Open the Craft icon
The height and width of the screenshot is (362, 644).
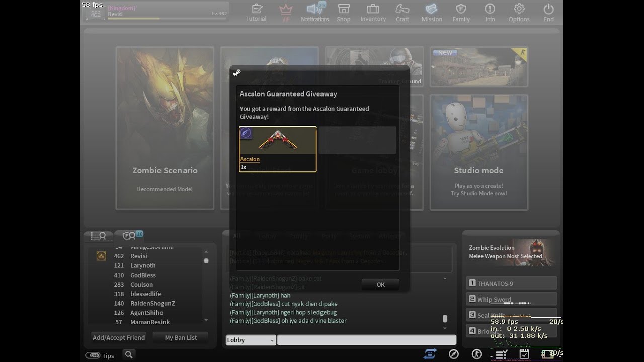tap(403, 9)
